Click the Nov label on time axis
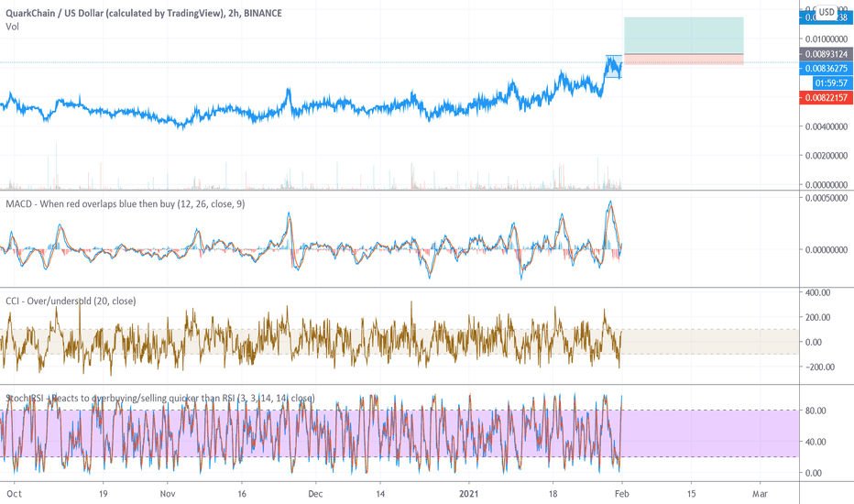This screenshot has width=854, height=504. click(x=168, y=494)
